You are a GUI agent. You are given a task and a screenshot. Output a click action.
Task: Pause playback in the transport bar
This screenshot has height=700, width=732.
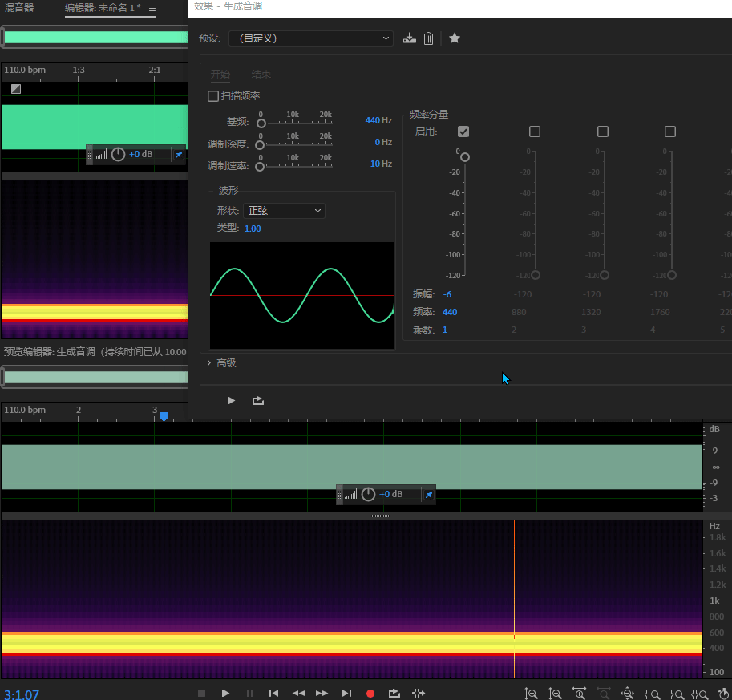[x=250, y=693]
